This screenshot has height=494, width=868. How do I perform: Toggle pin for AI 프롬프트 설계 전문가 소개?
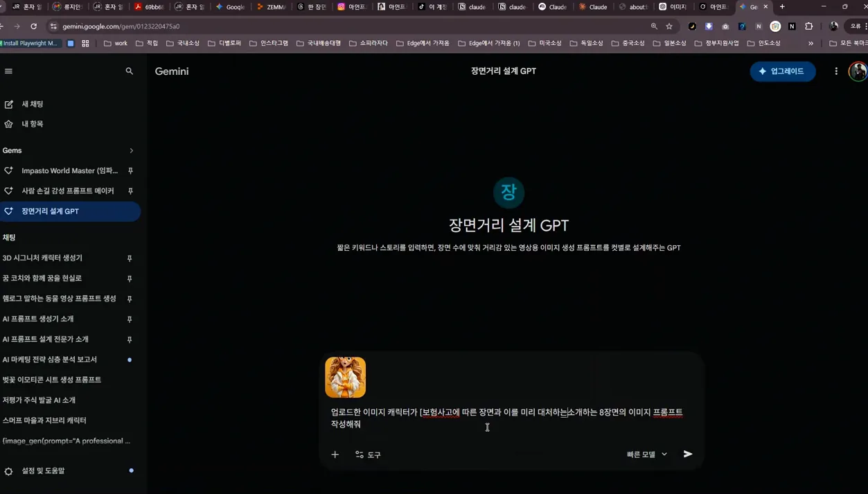pos(130,339)
